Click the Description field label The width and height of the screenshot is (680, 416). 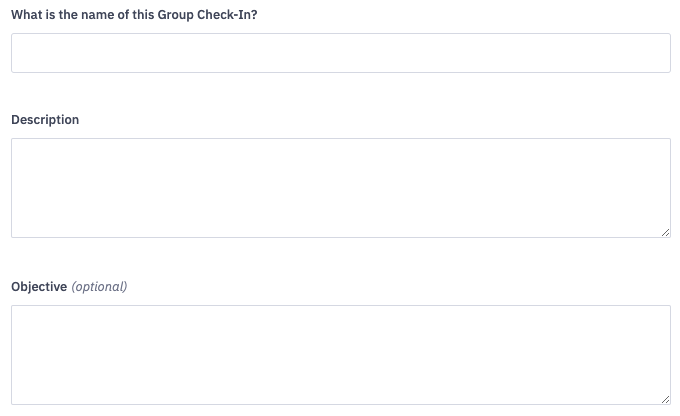pos(45,120)
